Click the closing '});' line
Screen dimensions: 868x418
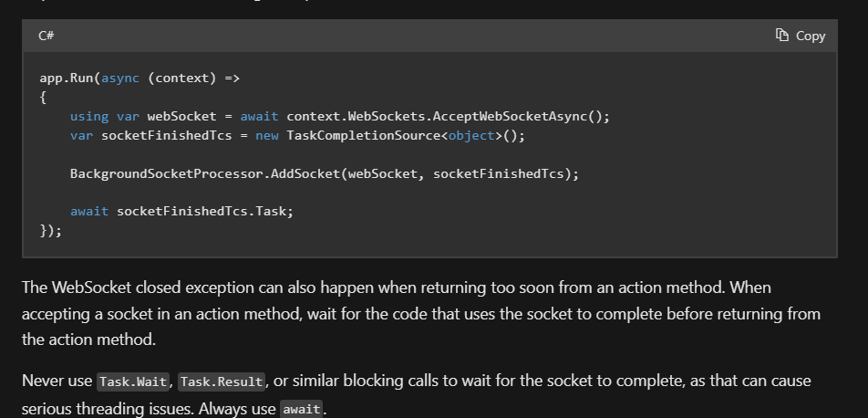coord(51,230)
